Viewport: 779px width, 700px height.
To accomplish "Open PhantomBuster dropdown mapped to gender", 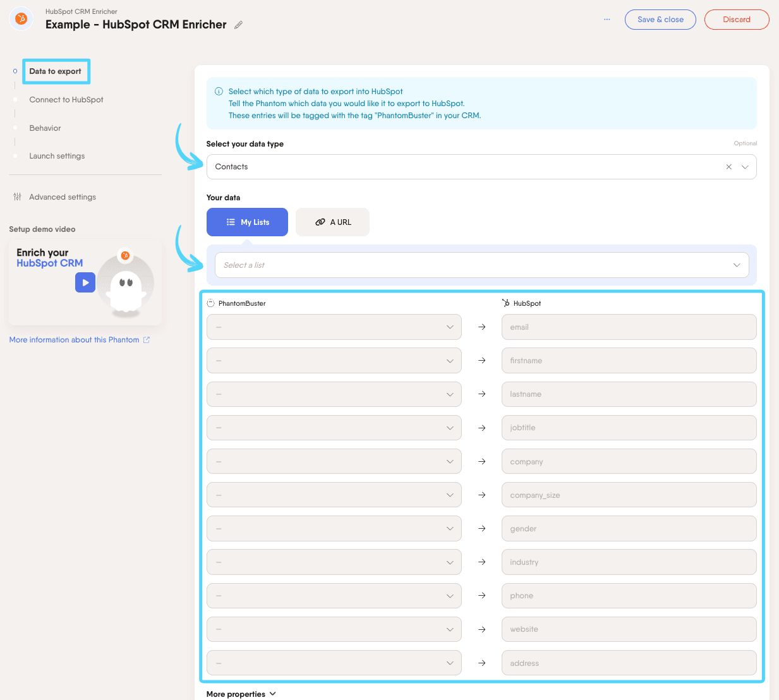I will point(334,529).
